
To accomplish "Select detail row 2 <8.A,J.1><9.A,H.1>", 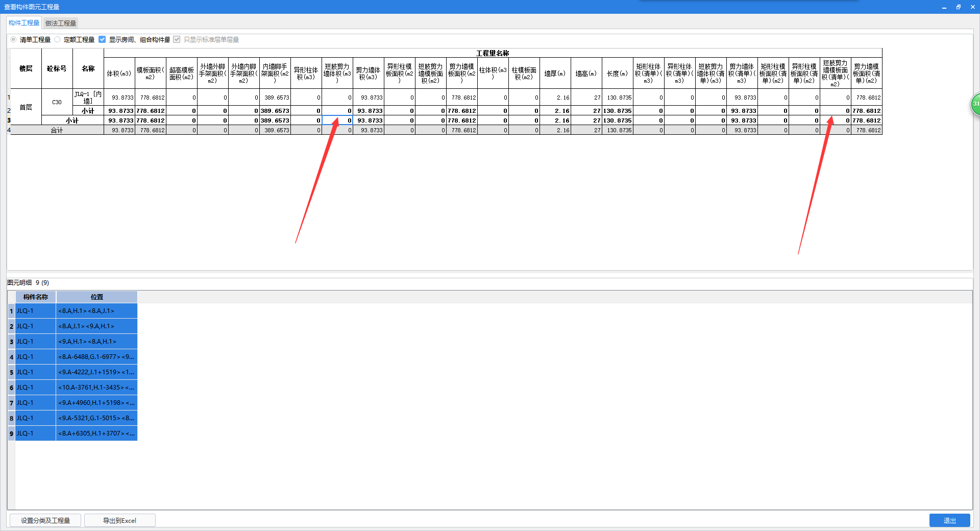I will (76, 326).
